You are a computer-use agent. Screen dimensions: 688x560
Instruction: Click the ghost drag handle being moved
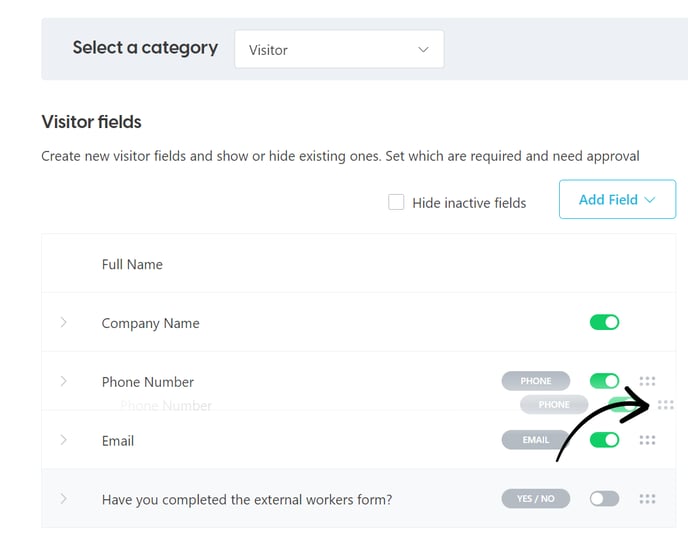[666, 405]
